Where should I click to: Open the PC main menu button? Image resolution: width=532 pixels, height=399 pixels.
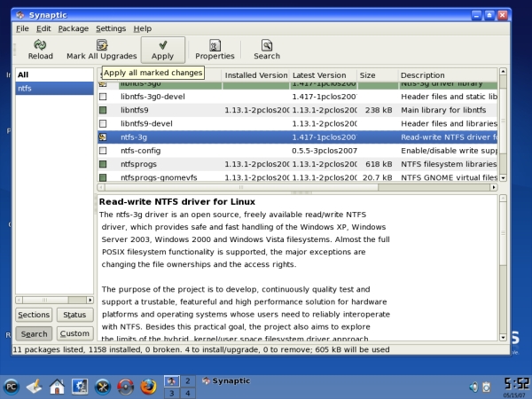[x=12, y=387]
